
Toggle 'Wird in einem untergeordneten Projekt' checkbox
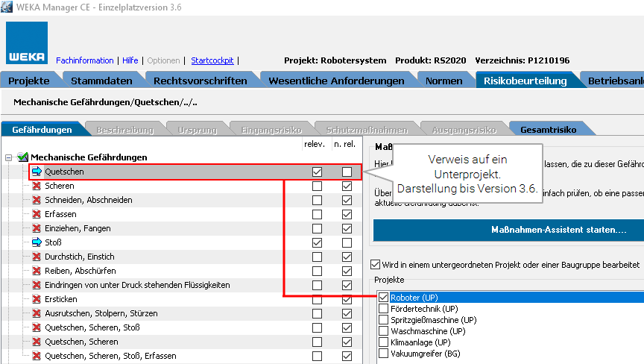(375, 265)
